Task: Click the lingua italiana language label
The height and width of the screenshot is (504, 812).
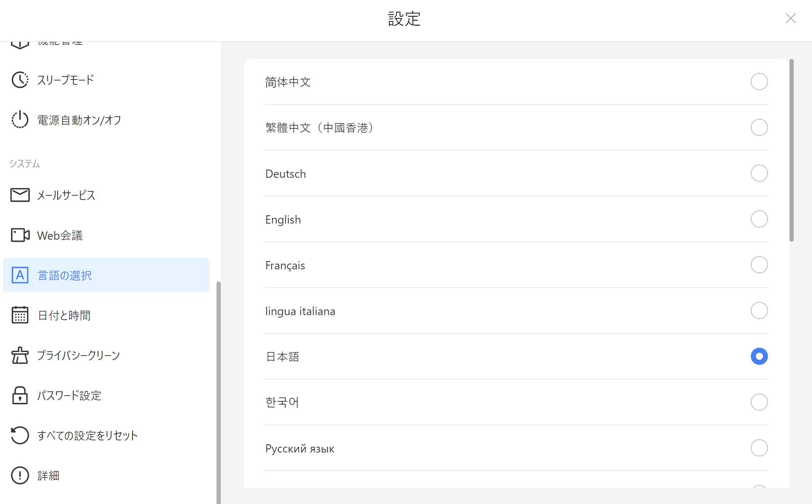Action: (x=300, y=311)
